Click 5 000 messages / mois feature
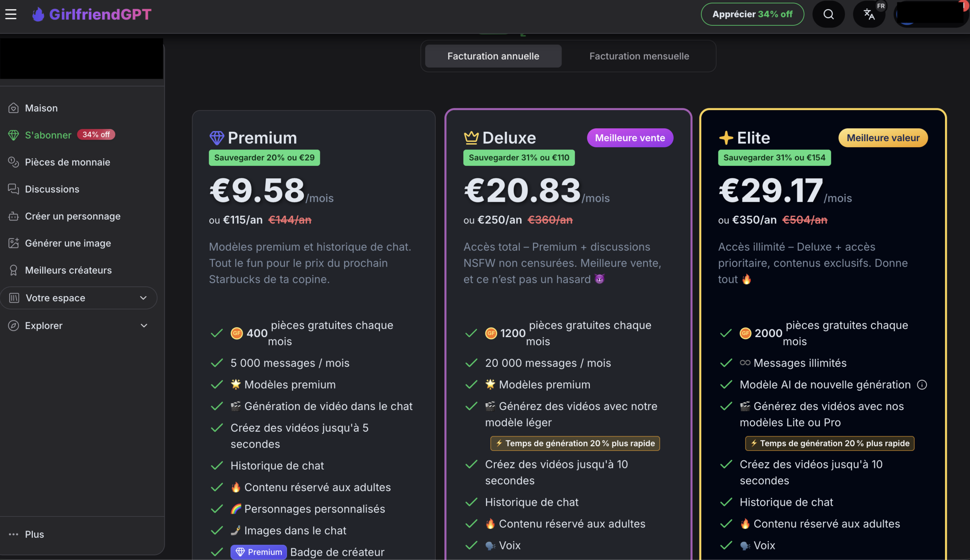The image size is (970, 560). pos(290,363)
